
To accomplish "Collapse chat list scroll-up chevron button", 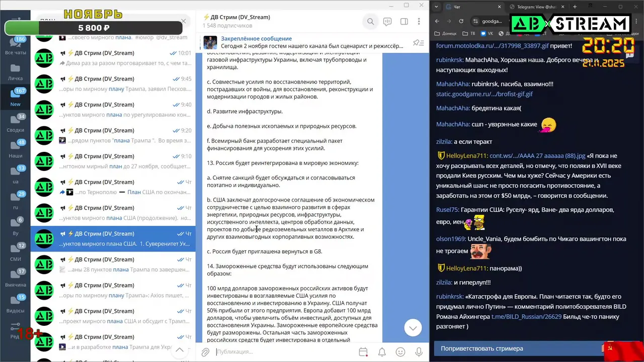I will tap(180, 350).
